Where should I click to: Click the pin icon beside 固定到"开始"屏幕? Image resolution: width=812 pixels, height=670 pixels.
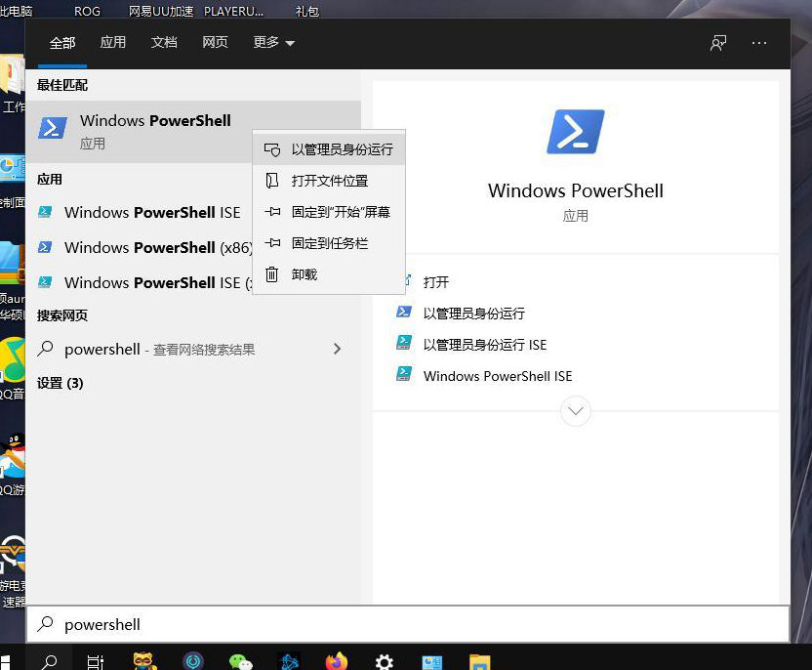click(272, 211)
